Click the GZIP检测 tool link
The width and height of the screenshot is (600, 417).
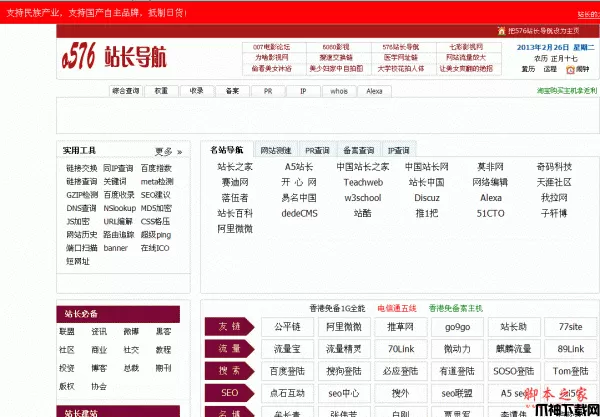pos(82,195)
